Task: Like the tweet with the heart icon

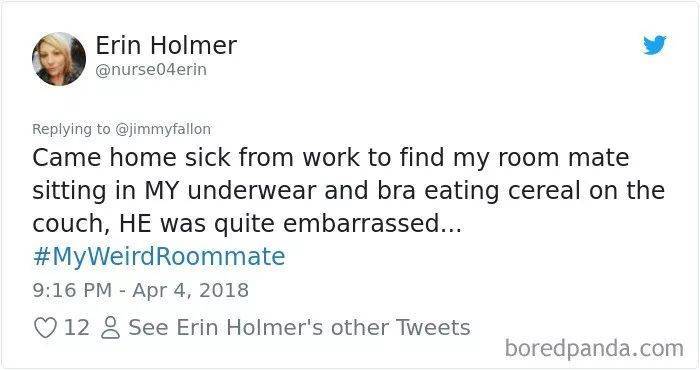Action: click(45, 328)
